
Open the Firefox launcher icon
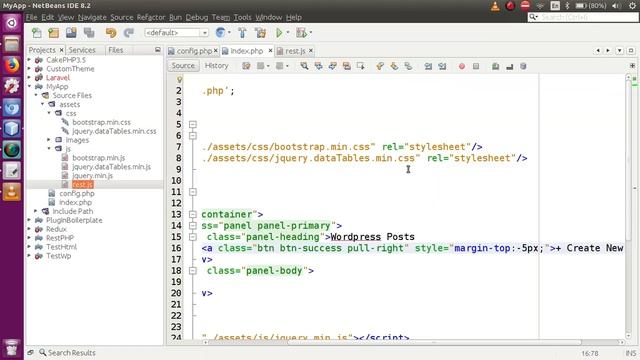point(11,65)
